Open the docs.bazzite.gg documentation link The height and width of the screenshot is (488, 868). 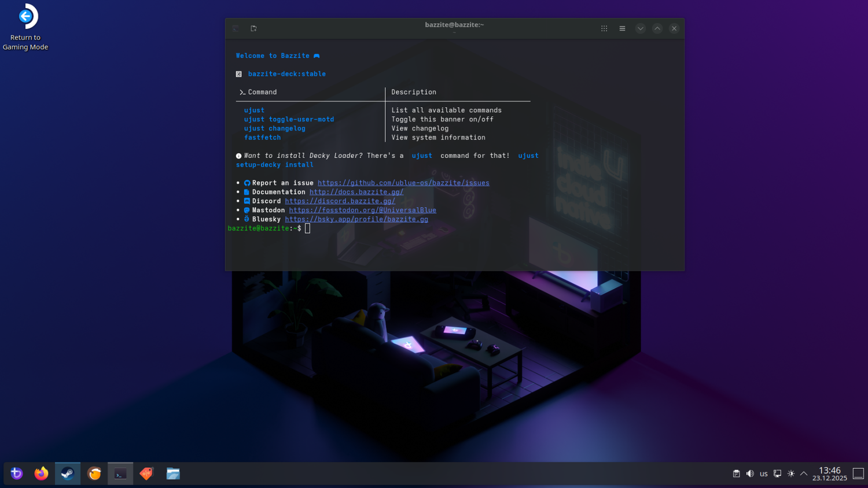tap(356, 192)
